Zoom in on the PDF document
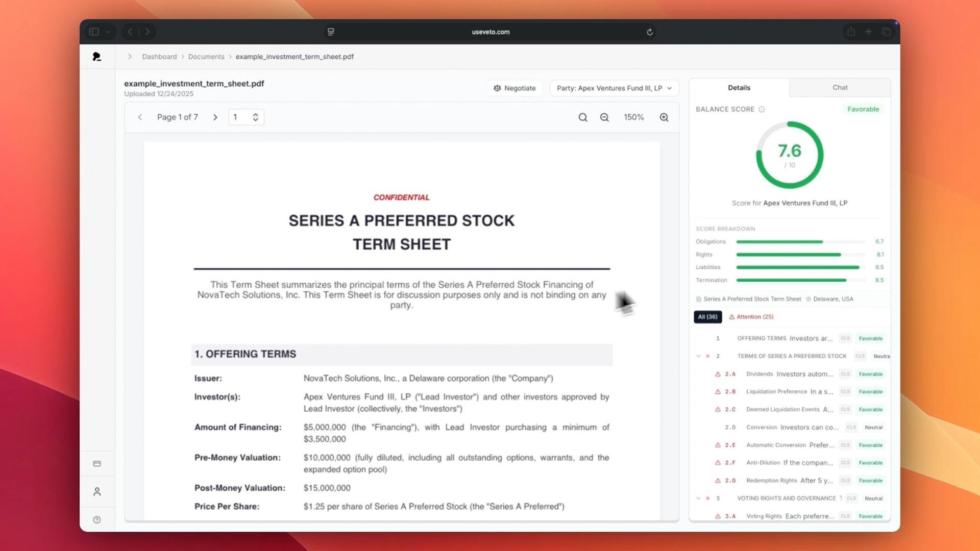Screen dimensions: 980x551 coord(664,117)
